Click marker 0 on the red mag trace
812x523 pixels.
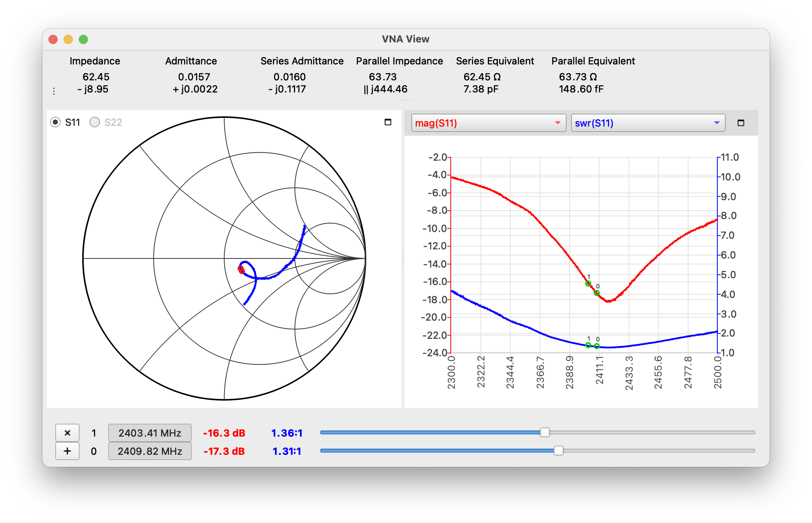pos(597,293)
